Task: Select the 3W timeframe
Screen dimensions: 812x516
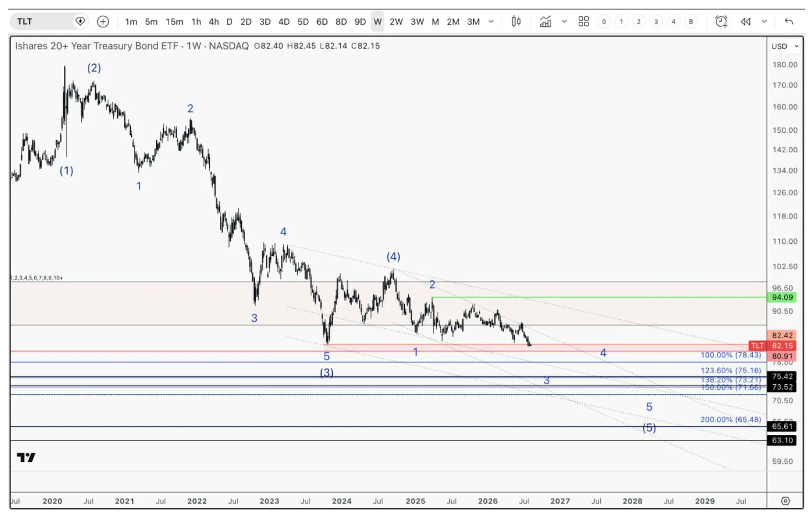Action: point(417,21)
